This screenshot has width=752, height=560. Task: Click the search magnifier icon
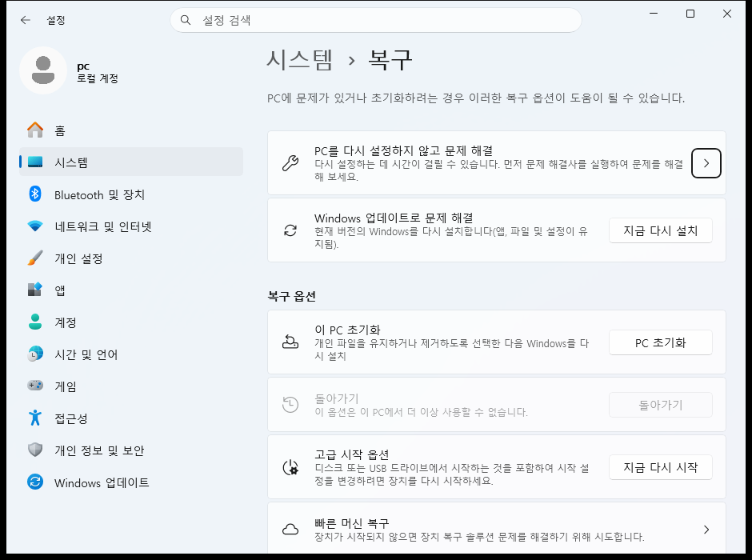click(186, 20)
